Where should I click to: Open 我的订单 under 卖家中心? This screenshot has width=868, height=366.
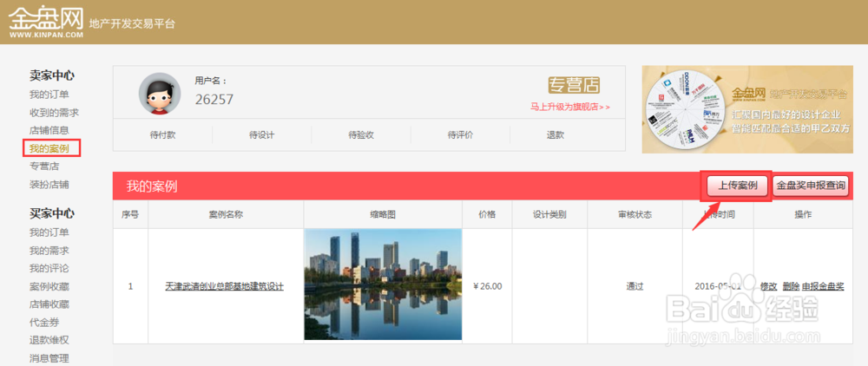[49, 95]
